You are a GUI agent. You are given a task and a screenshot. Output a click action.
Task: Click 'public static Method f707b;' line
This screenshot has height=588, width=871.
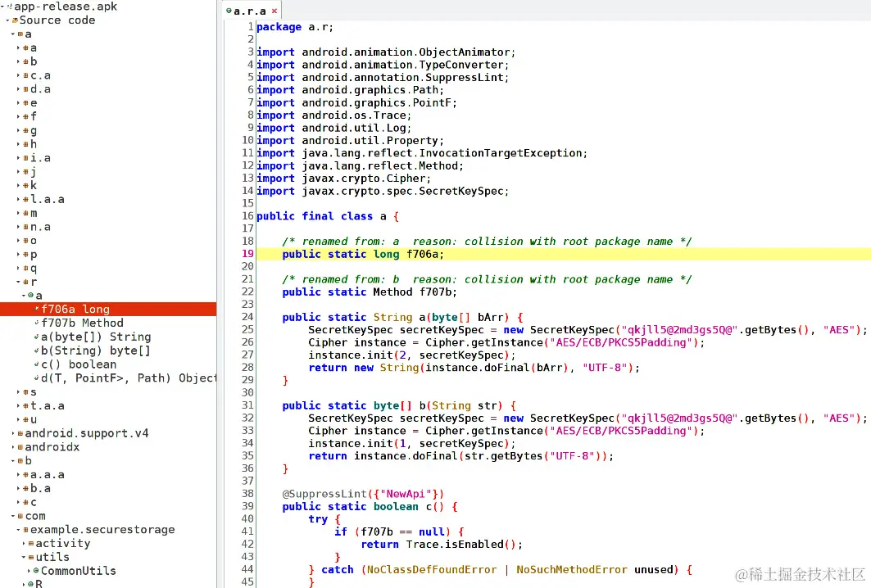[370, 292]
